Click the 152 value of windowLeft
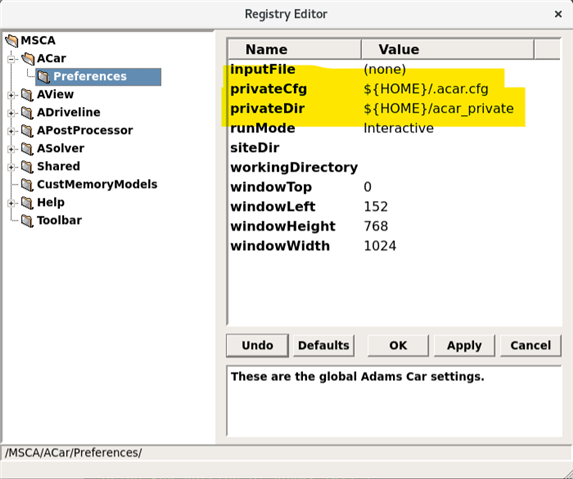Viewport: 573px width, 479px height. tap(376, 207)
